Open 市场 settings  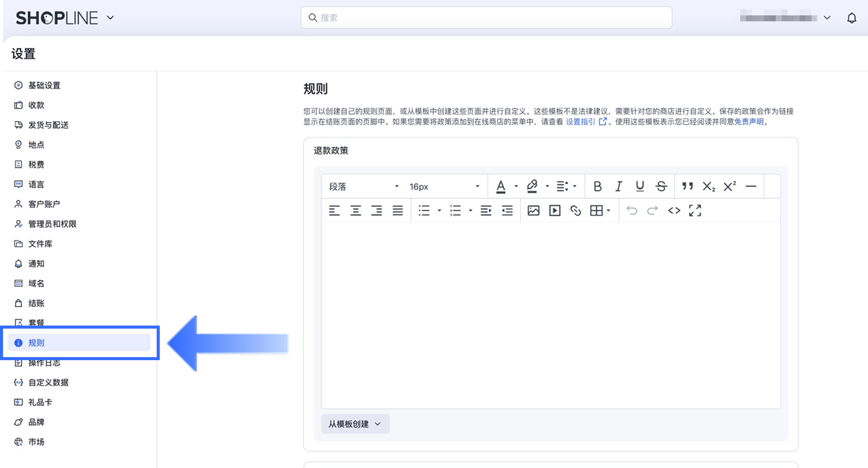click(36, 442)
